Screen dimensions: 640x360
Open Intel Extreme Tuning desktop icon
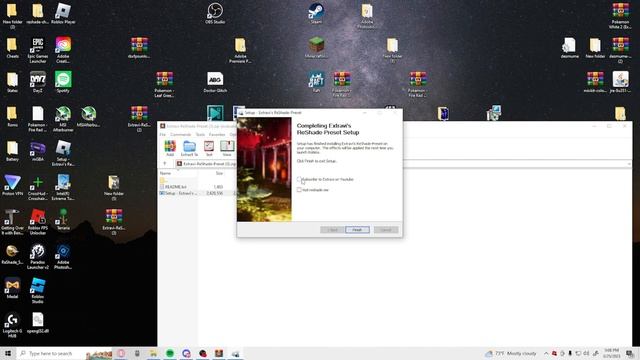pyautogui.click(x=63, y=187)
